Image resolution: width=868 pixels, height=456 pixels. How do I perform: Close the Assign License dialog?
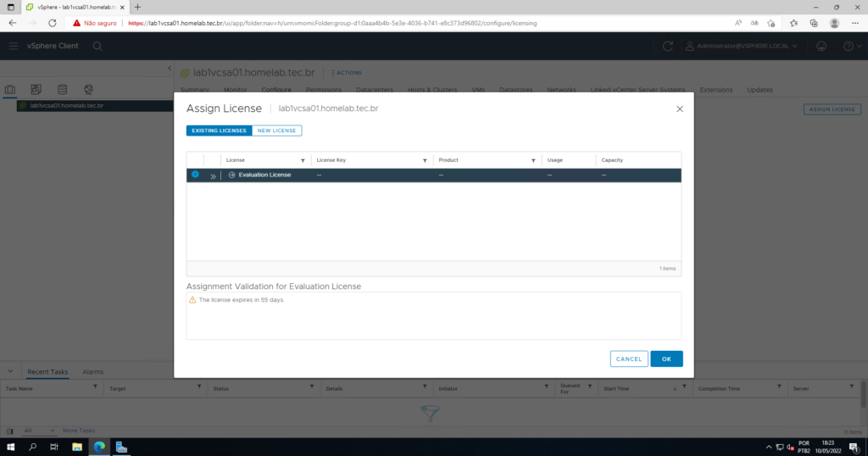(x=680, y=109)
